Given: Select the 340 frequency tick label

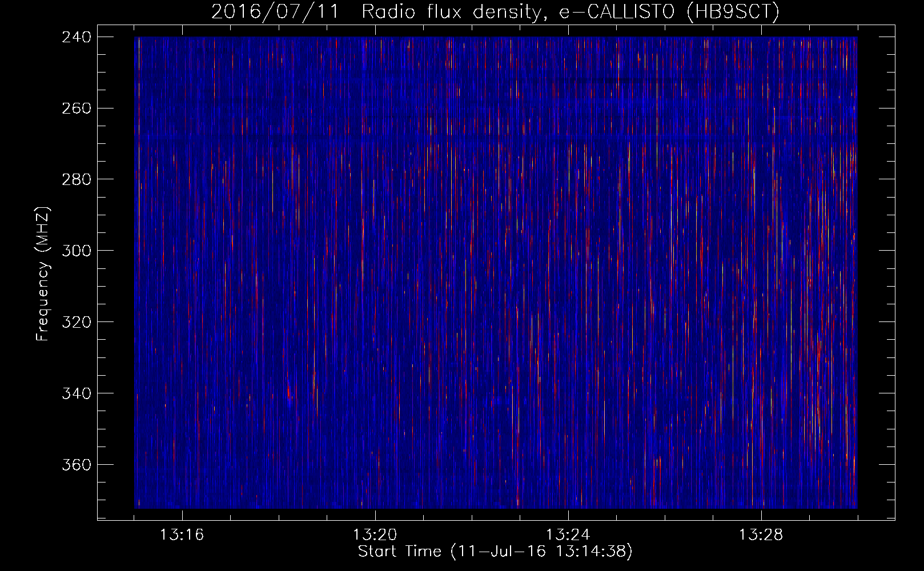Looking at the screenshot, I should coord(77,393).
